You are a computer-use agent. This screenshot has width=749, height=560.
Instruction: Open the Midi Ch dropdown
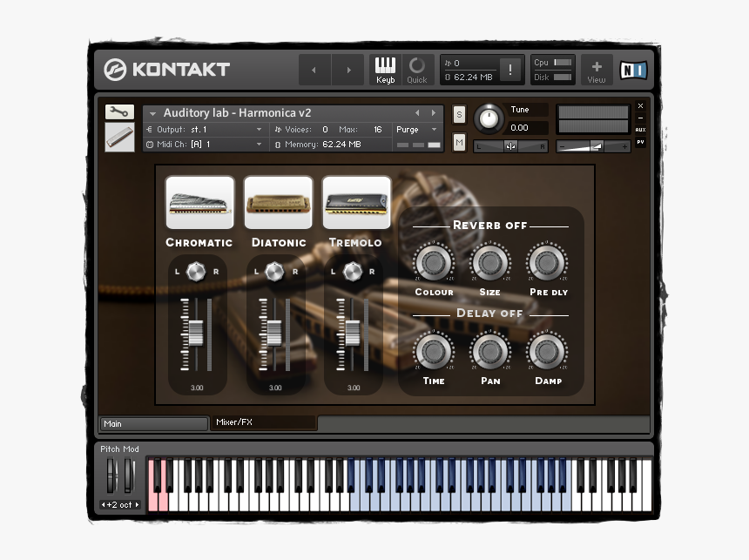[x=205, y=145]
